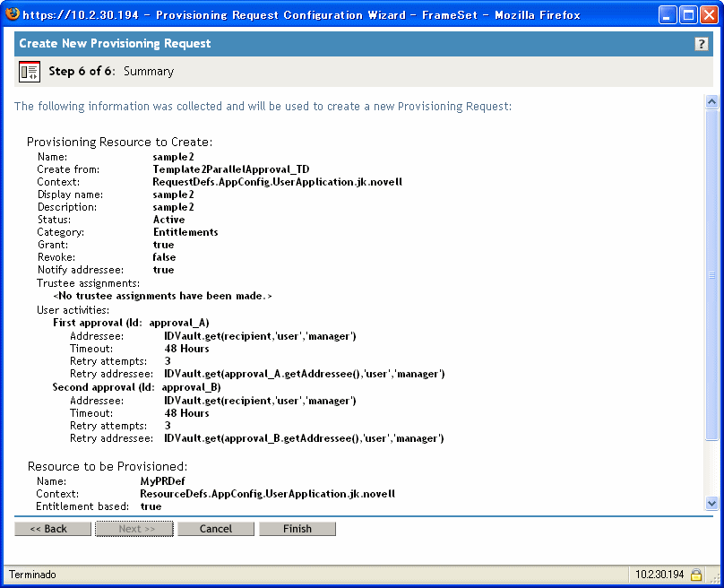Screen dimensions: 724x588
Task: Click 'Provisioning Resource to Create:' section heading
Action: pyautogui.click(x=119, y=142)
